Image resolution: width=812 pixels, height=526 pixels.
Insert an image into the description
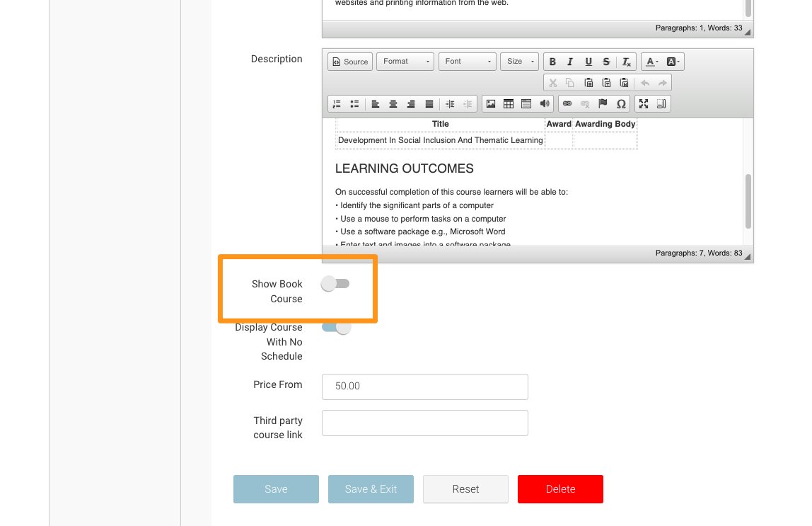click(491, 104)
